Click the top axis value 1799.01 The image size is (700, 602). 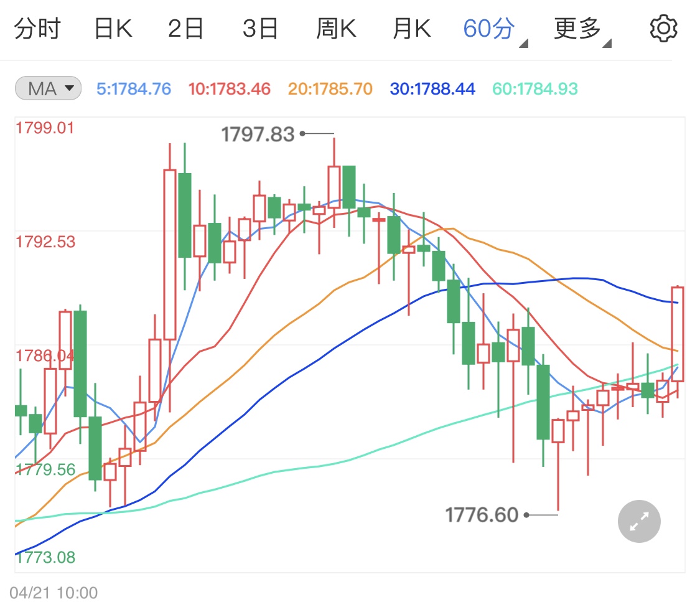click(45, 128)
